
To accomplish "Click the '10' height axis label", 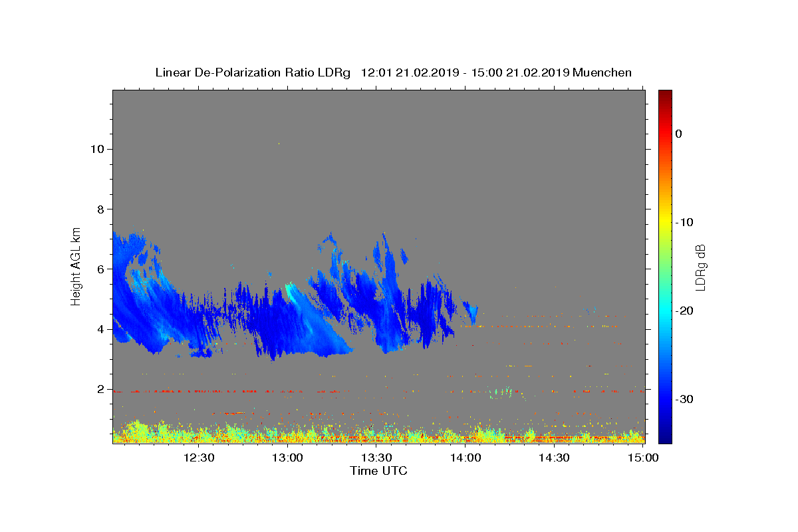I will click(x=97, y=149).
